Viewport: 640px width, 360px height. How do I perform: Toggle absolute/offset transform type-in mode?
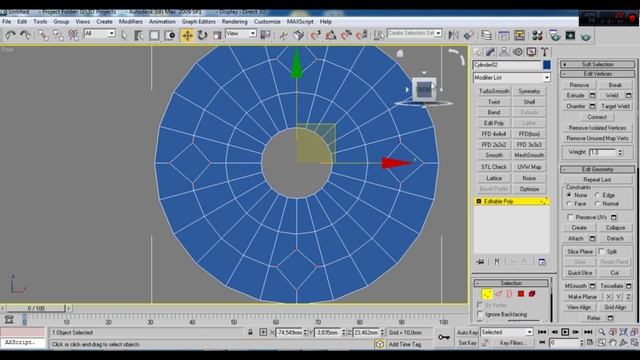pyautogui.click(x=263, y=332)
